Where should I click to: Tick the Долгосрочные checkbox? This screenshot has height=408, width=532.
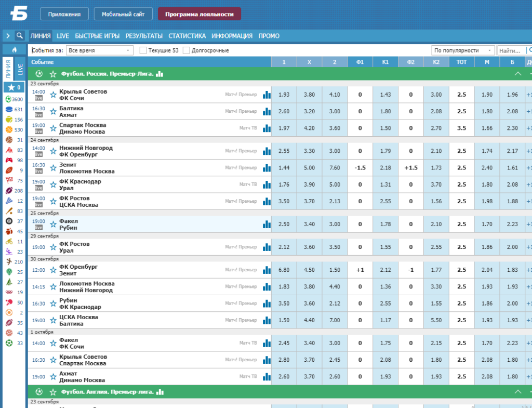pyautogui.click(x=187, y=50)
